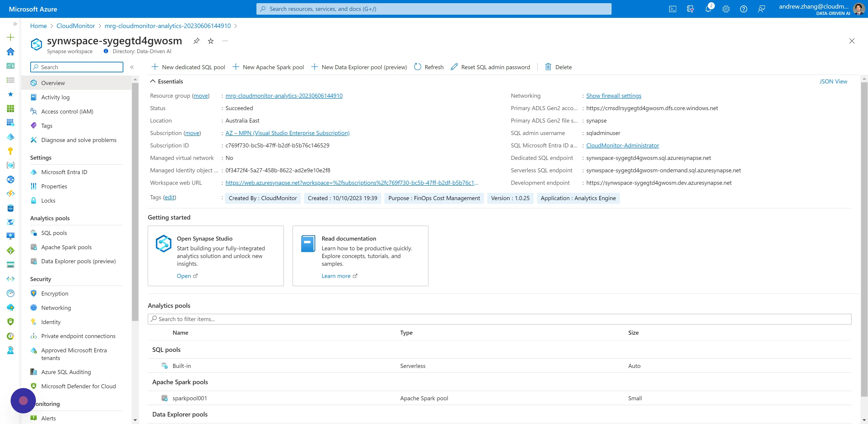
Task: Expand the left portal menu
Action: coord(15,24)
